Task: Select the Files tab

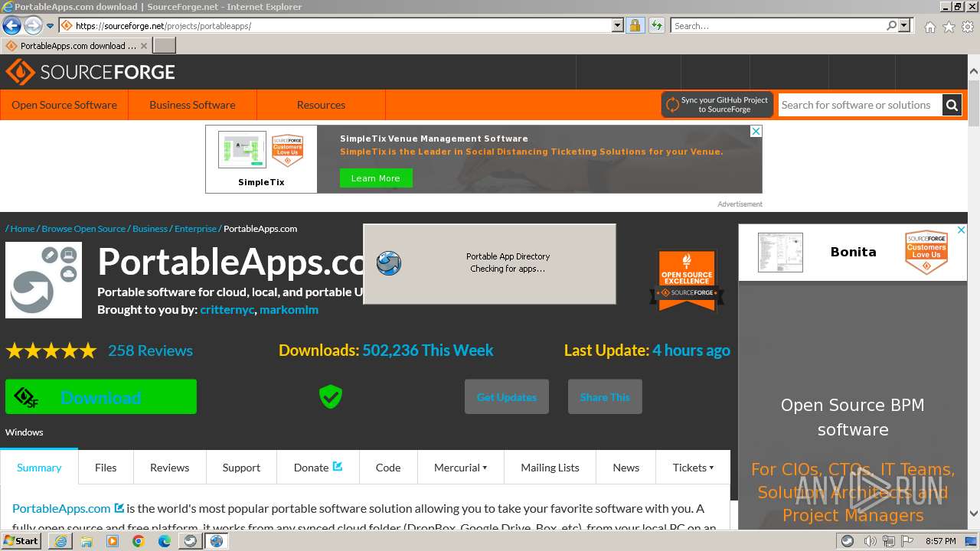Action: pyautogui.click(x=106, y=468)
